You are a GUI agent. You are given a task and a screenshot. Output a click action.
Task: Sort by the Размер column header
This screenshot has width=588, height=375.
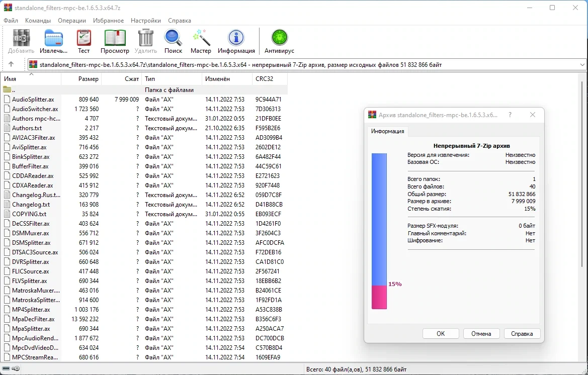[x=81, y=79]
